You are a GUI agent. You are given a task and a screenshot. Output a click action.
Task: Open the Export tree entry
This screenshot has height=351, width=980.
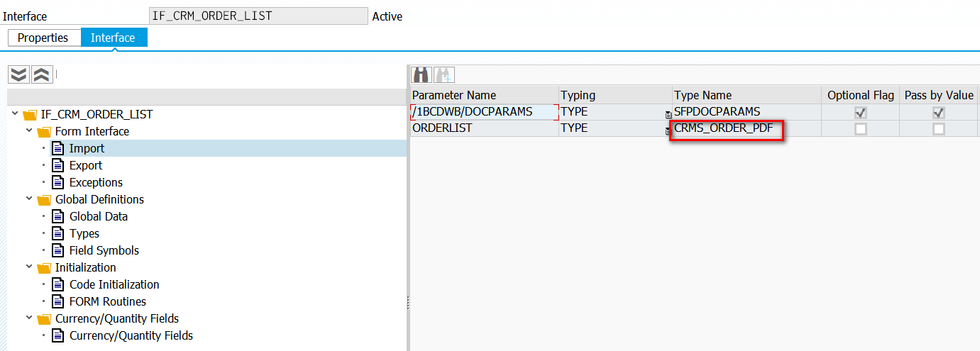86,165
